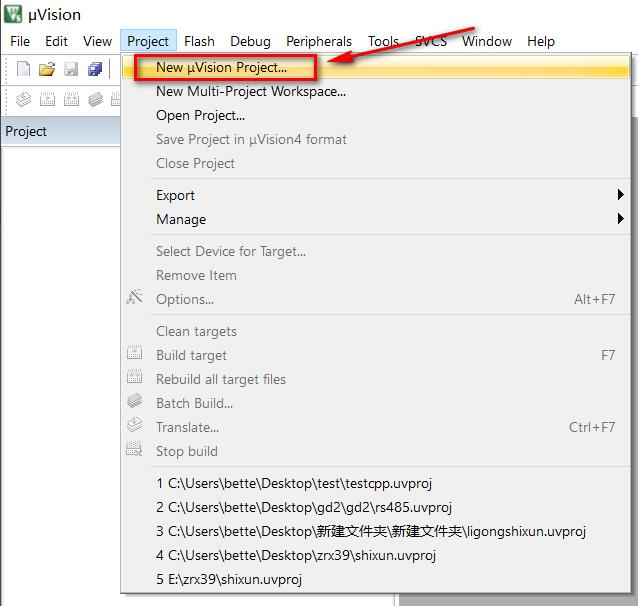Open the Peripherals menu
This screenshot has height=606, width=638.
coord(319,41)
